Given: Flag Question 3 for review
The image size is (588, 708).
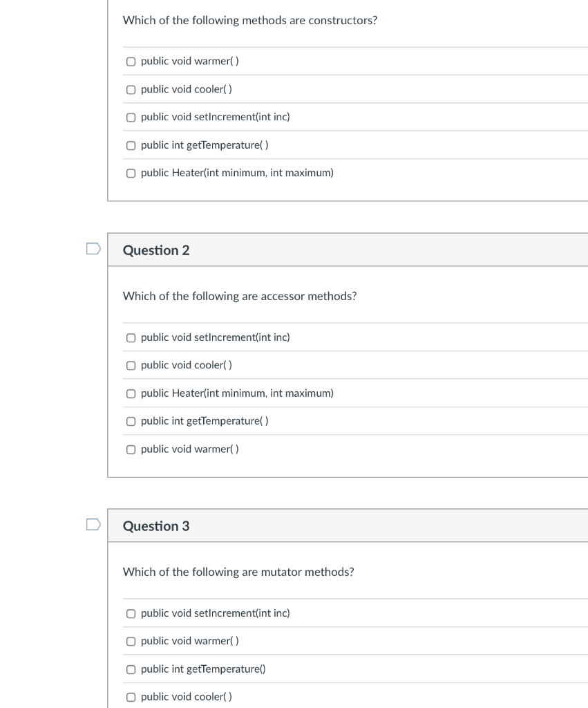Looking at the screenshot, I should [x=93, y=525].
